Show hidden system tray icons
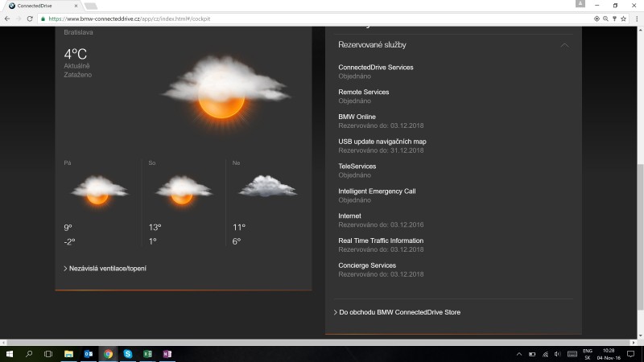 (519, 354)
